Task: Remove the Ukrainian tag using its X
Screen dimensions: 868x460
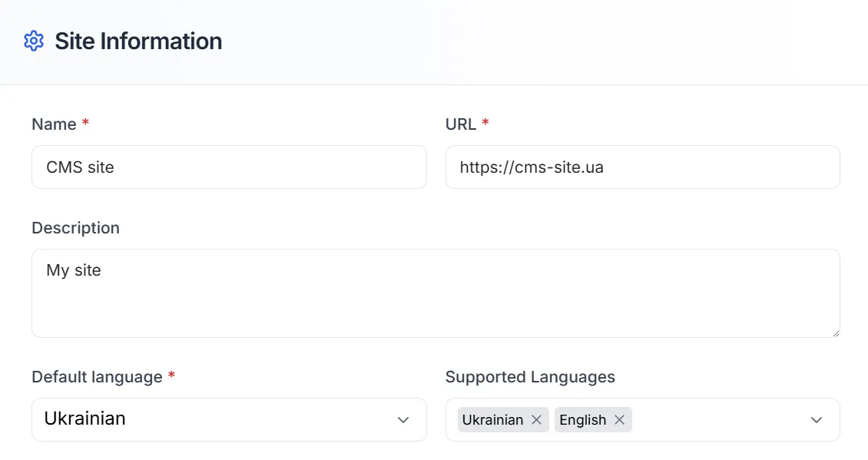Action: coord(536,419)
